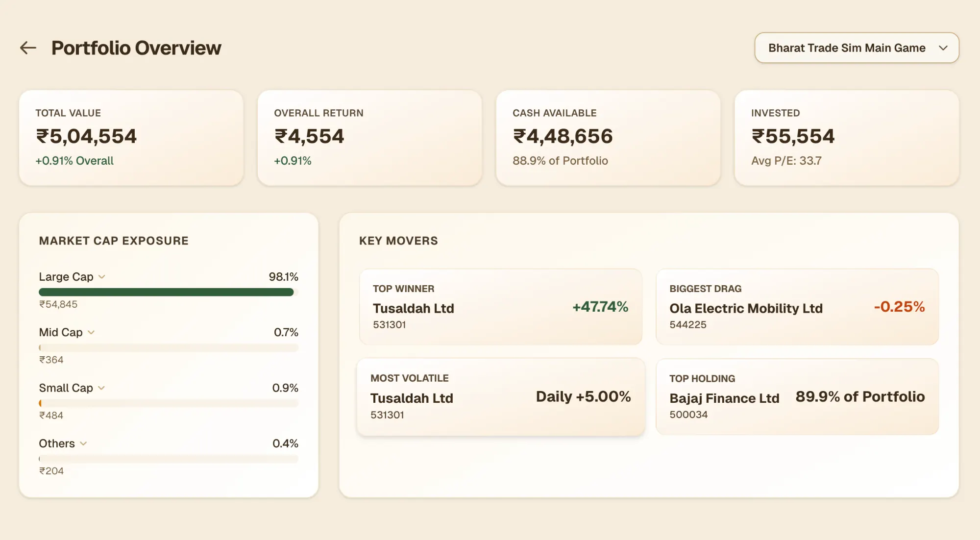Expand the Mid Cap chevron
Viewport: 980px width, 540px height.
(91, 332)
